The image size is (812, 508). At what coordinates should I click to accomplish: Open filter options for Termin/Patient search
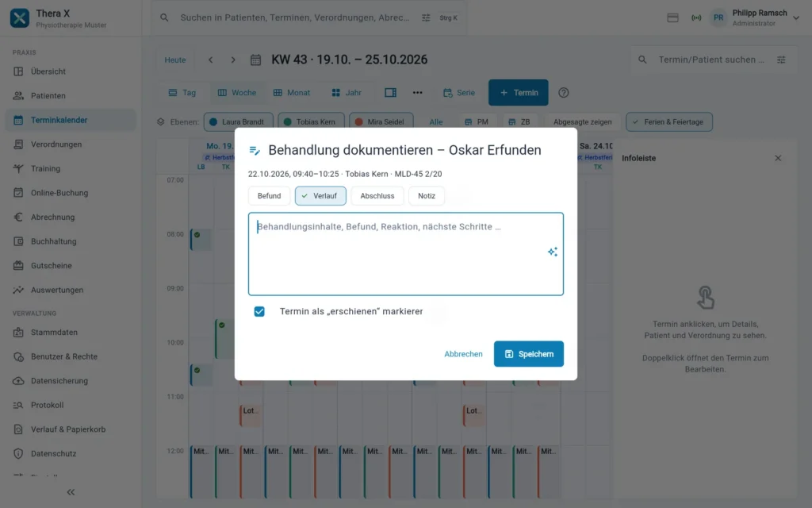click(x=781, y=60)
